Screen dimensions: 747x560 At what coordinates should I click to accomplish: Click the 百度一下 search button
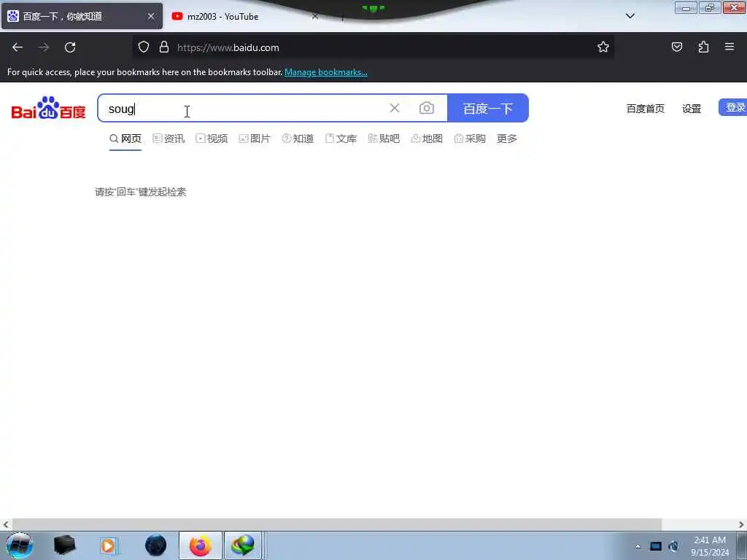pos(488,108)
